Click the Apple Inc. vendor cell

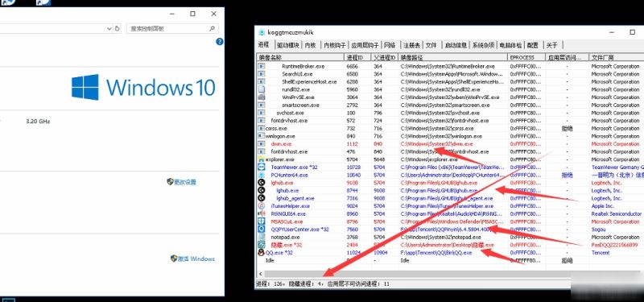coord(602,206)
